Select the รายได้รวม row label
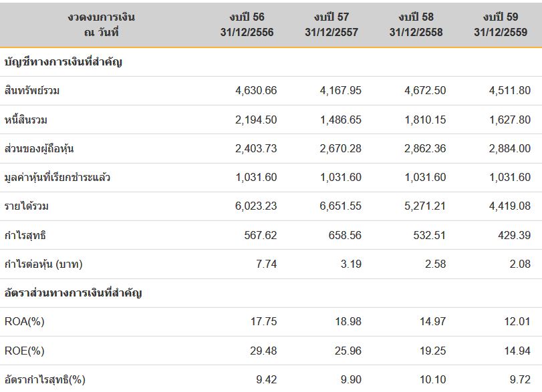Viewport: 542px width, 392px height. coord(27,206)
